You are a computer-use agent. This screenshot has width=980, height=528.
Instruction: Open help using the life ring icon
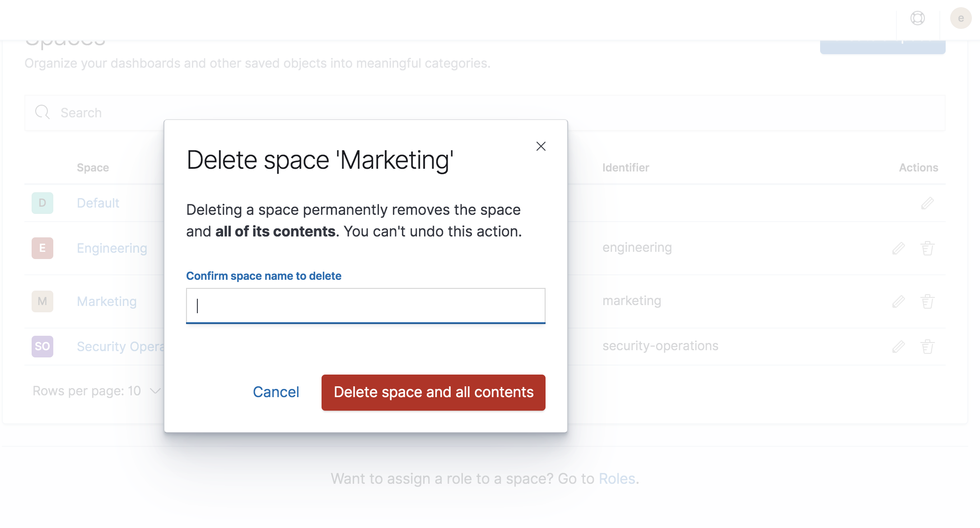click(x=917, y=18)
